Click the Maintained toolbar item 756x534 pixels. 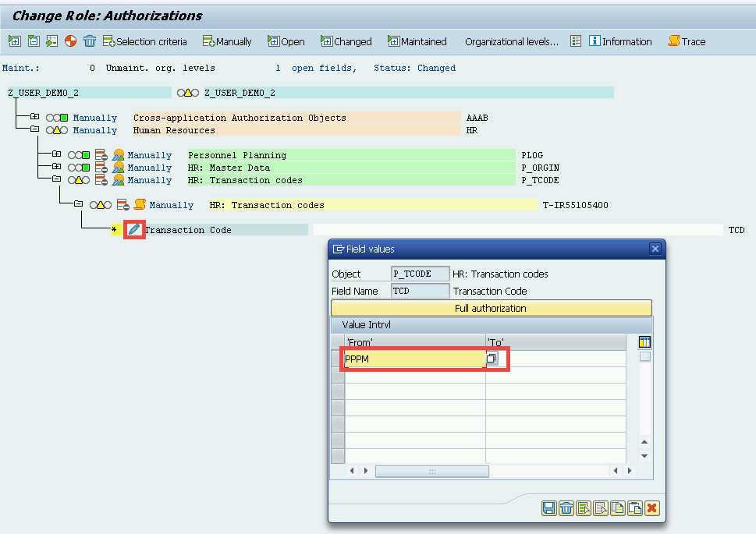(417, 41)
